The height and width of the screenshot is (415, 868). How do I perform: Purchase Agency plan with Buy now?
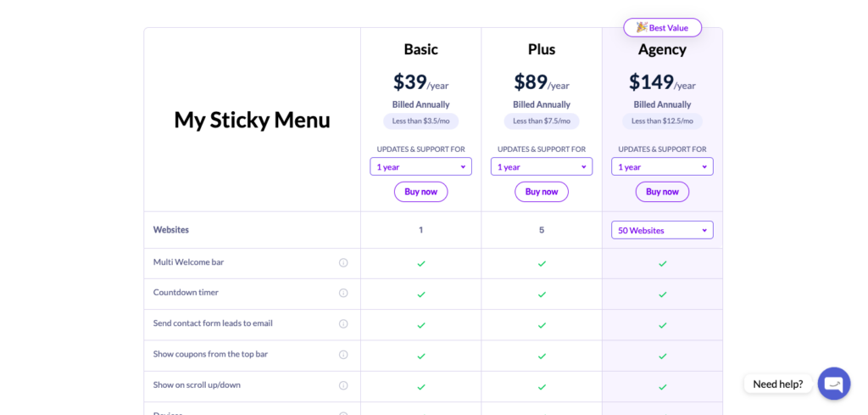[x=662, y=192]
